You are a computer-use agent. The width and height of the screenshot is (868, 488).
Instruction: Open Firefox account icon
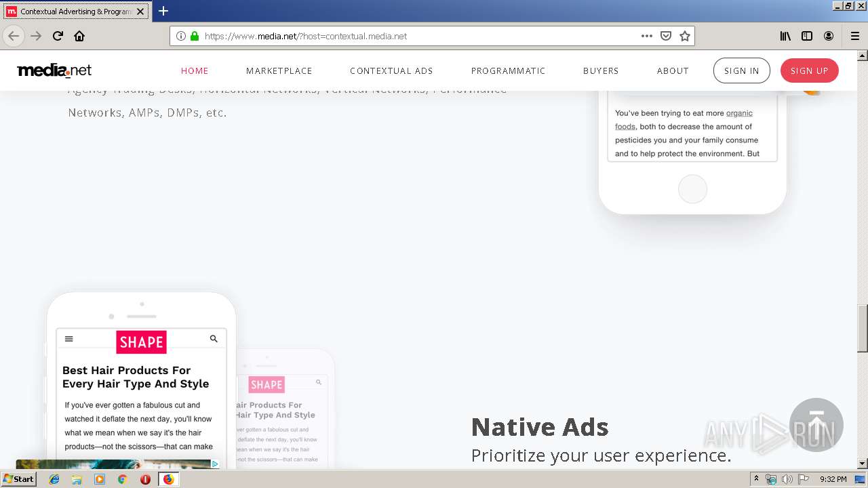coord(829,36)
